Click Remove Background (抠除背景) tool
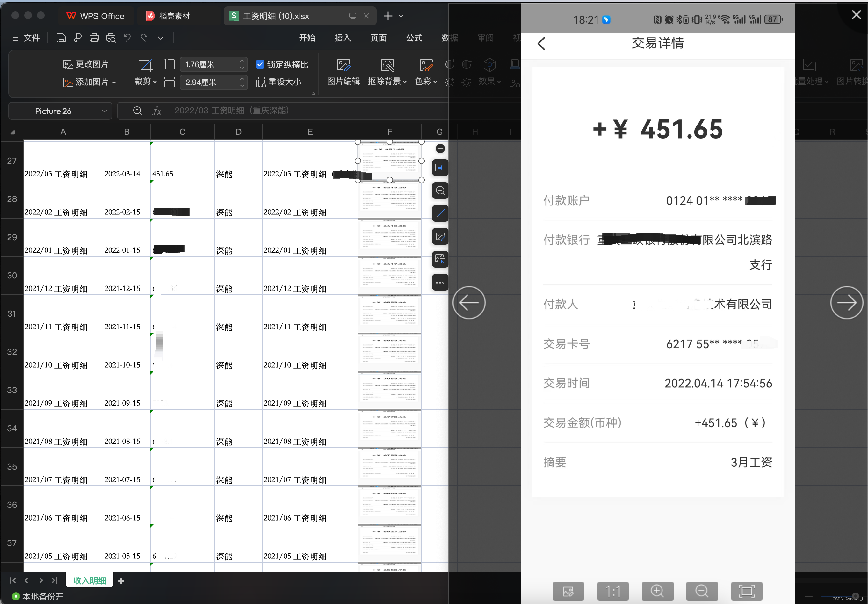 (x=387, y=65)
